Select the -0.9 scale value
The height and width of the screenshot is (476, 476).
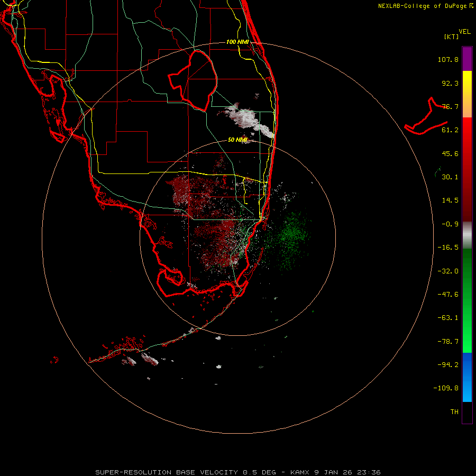pyautogui.click(x=450, y=224)
